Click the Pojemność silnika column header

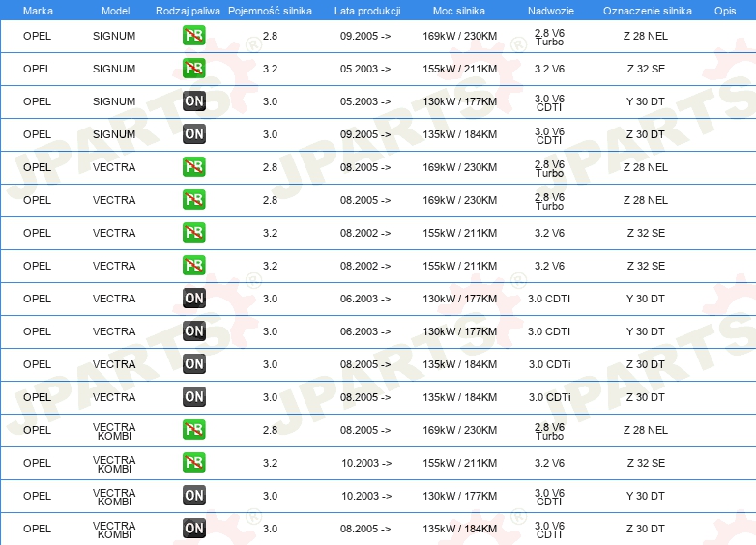(270, 11)
